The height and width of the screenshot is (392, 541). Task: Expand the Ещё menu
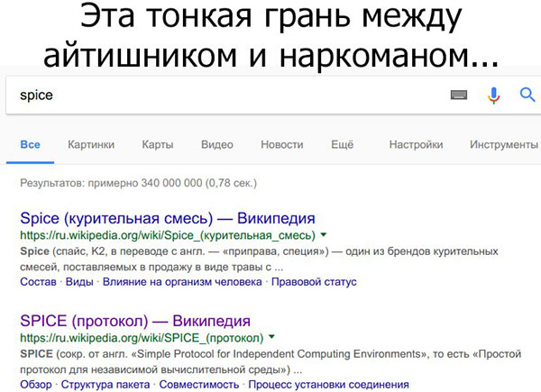point(342,145)
